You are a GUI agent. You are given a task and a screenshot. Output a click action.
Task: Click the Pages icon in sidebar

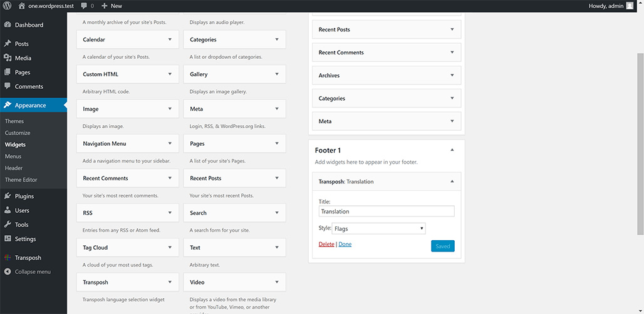pyautogui.click(x=8, y=72)
